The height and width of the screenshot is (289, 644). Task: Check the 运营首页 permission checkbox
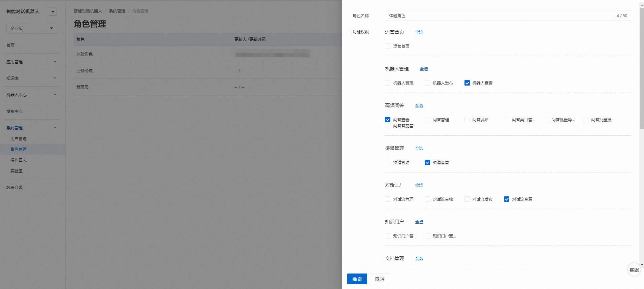click(x=388, y=46)
